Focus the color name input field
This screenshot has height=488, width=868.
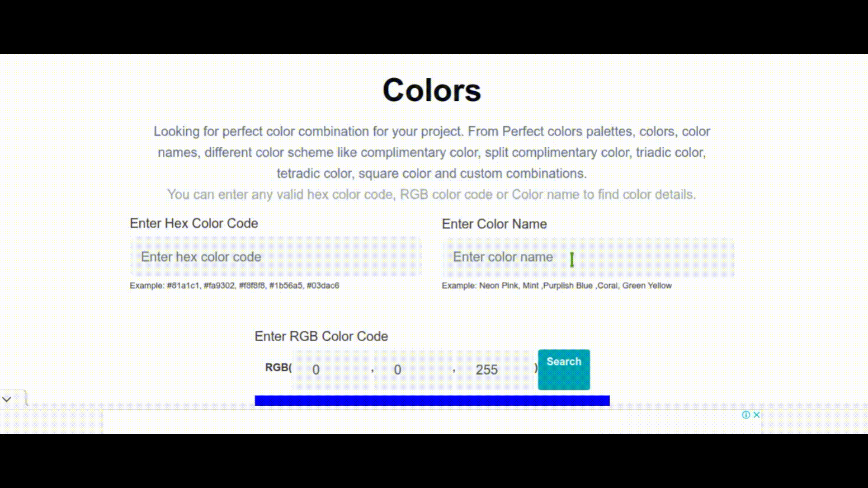588,257
